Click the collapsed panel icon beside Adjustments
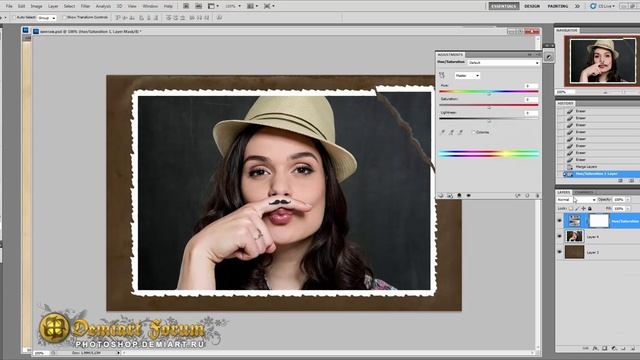The height and width of the screenshot is (360, 640). coord(549,57)
